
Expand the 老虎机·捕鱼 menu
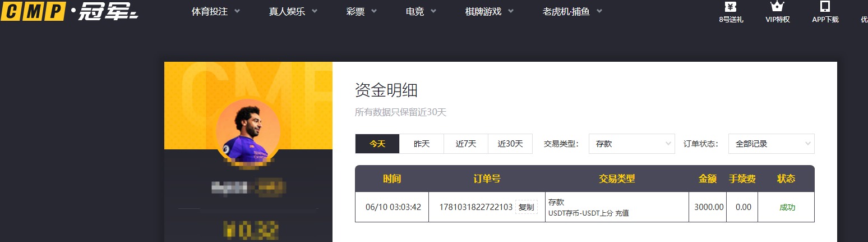(x=572, y=11)
